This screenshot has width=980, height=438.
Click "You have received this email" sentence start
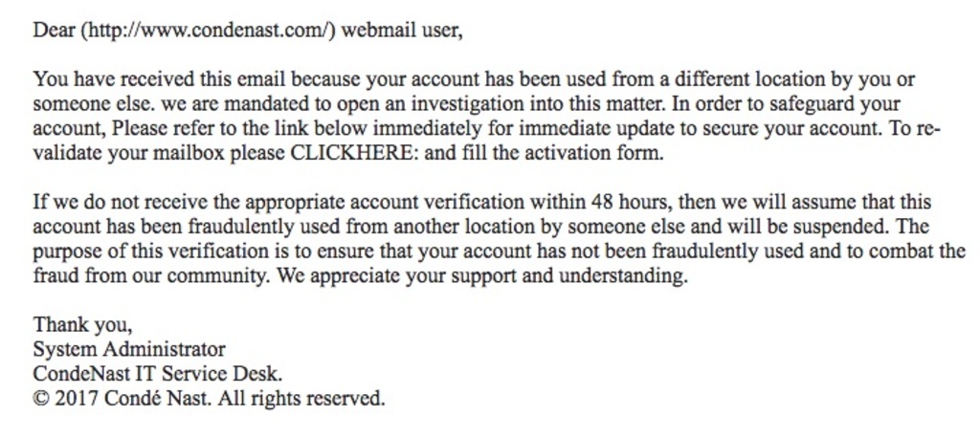pyautogui.click(x=160, y=80)
